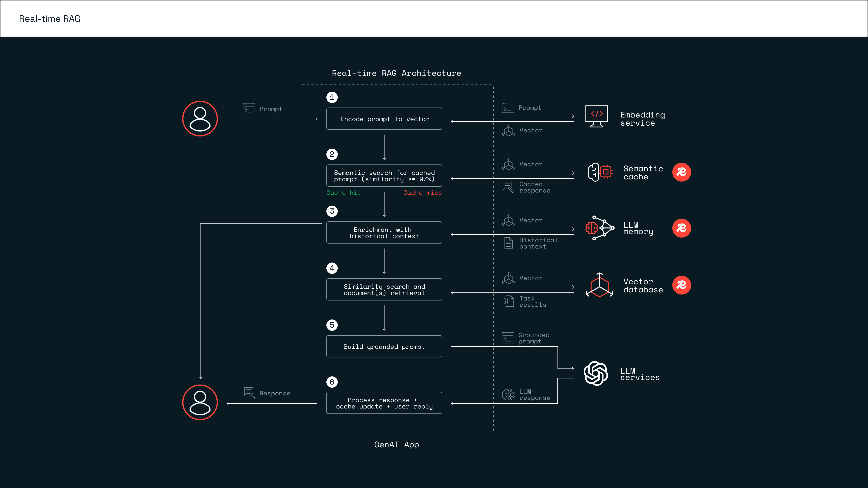The height and width of the screenshot is (488, 868).
Task: Click the Redis logo beside Semantic cache
Action: click(x=681, y=172)
